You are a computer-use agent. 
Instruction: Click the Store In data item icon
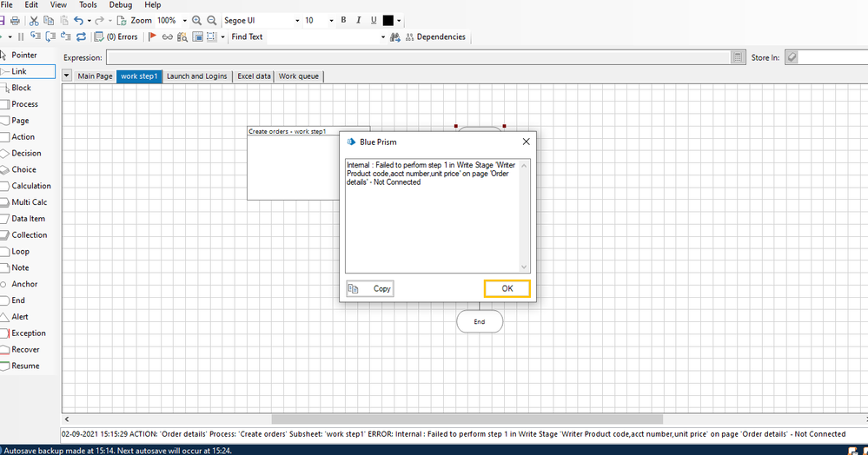point(792,57)
